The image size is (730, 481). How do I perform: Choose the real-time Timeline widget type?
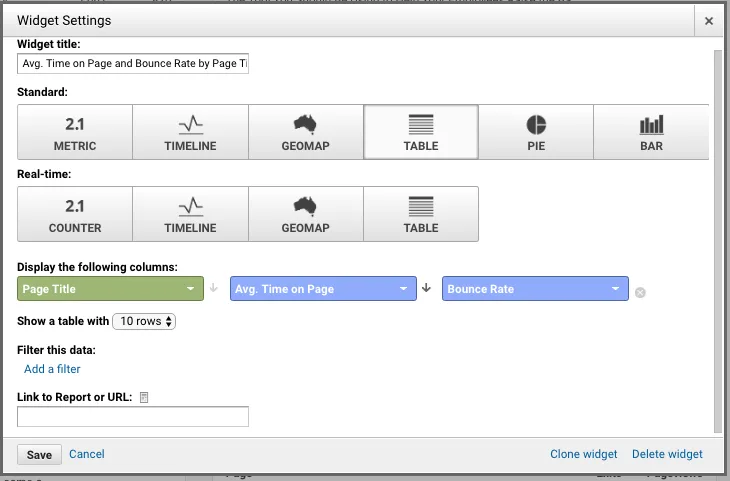click(190, 214)
